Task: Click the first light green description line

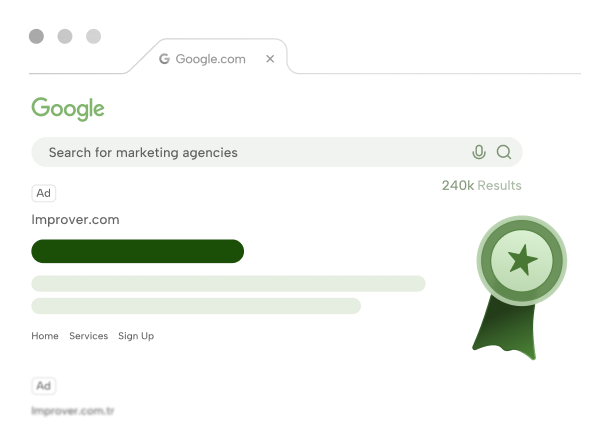Action: pyautogui.click(x=228, y=283)
